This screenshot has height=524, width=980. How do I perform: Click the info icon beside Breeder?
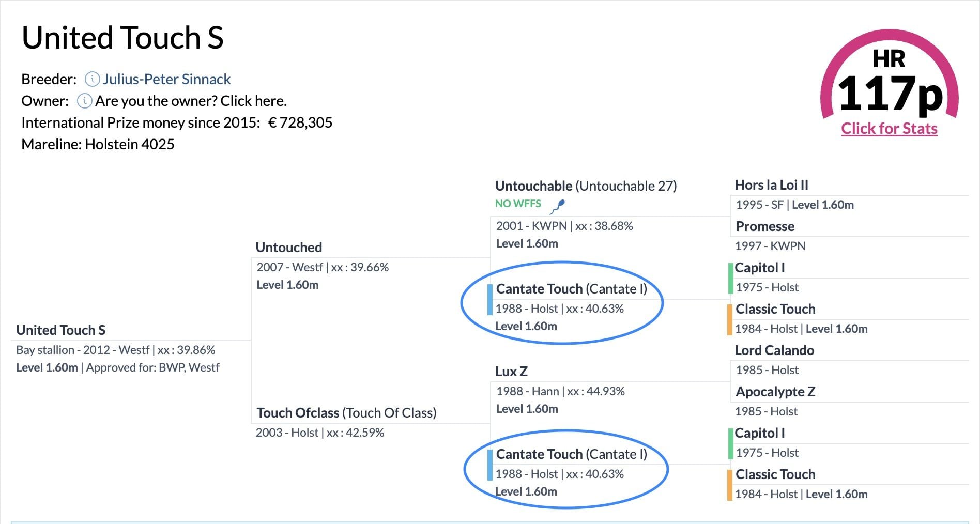[x=92, y=79]
